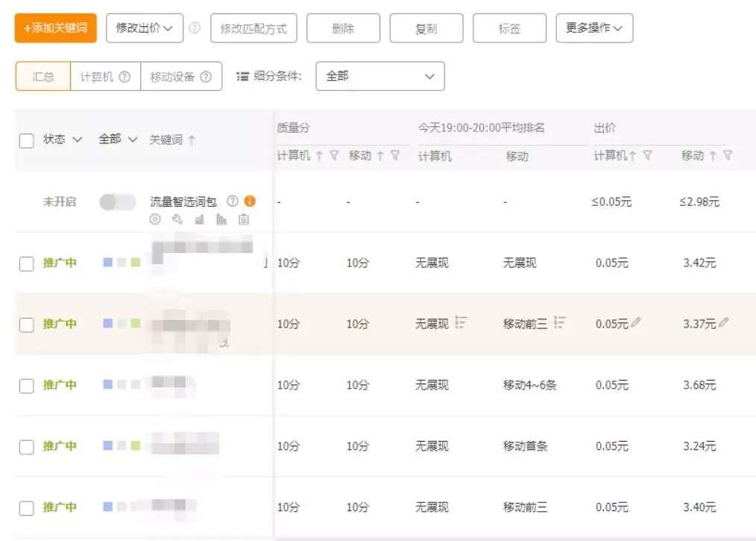Click the histogram statistics icon in the word package row
The height and width of the screenshot is (541, 756).
(221, 219)
